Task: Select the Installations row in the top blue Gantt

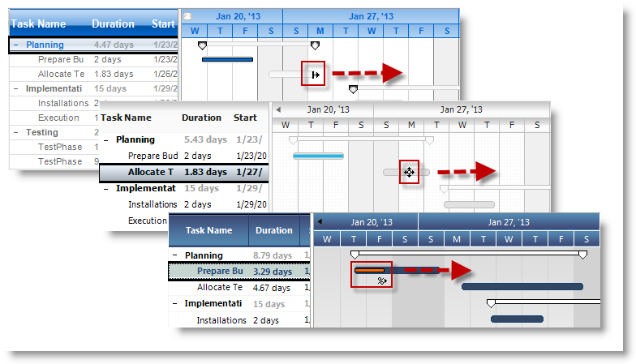Action: pos(54,104)
